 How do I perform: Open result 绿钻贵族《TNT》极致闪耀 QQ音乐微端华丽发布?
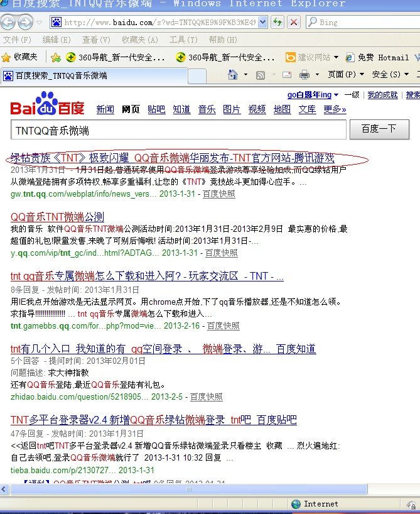tap(172, 158)
